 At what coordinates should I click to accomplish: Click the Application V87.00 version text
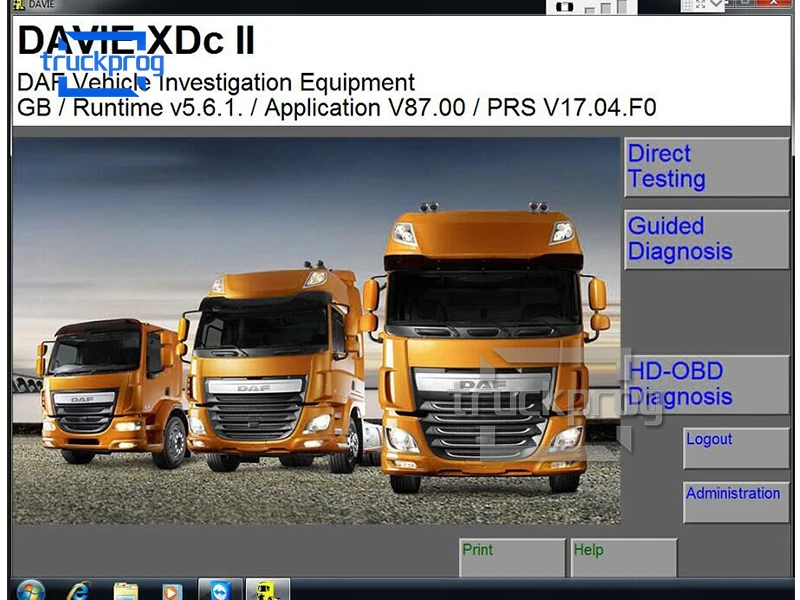(x=365, y=108)
